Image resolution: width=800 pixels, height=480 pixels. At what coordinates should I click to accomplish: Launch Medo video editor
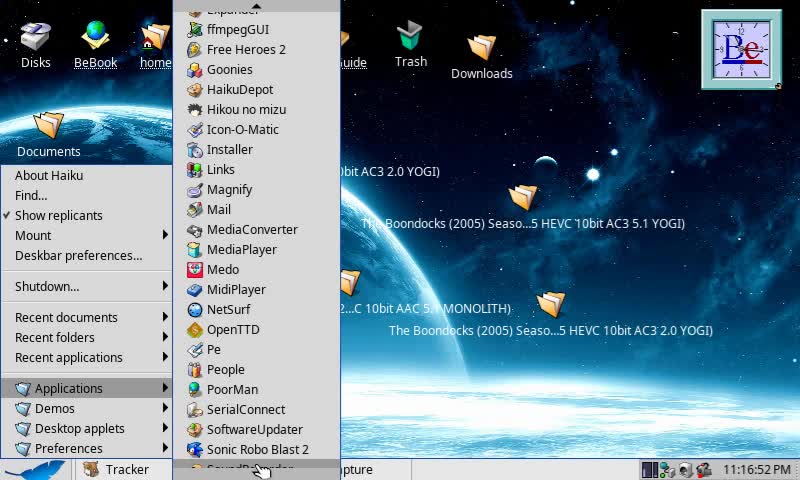pyautogui.click(x=257, y=269)
